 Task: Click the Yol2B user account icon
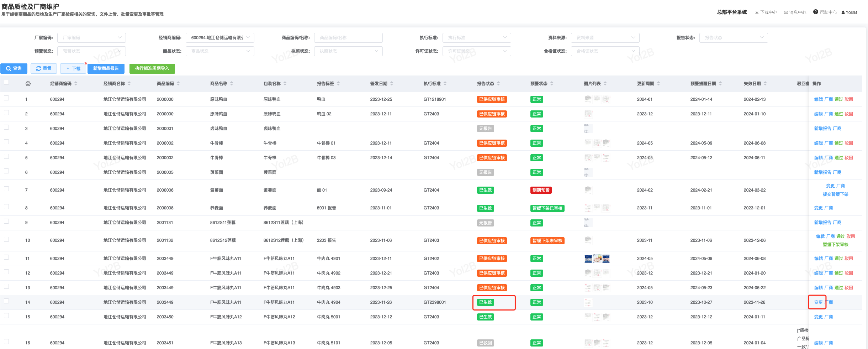click(843, 12)
